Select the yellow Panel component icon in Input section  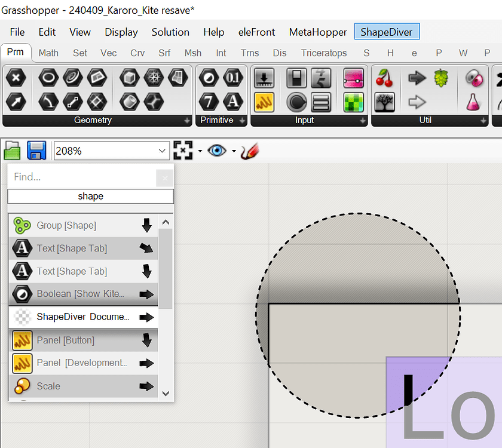point(264,102)
